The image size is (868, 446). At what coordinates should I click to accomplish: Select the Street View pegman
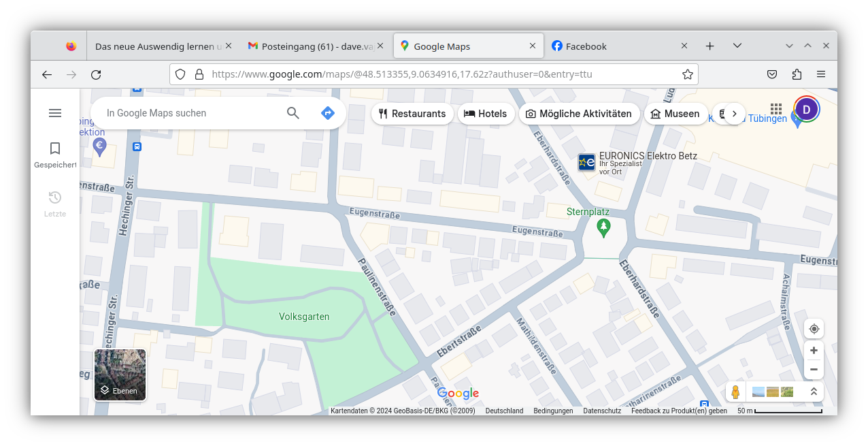click(735, 392)
